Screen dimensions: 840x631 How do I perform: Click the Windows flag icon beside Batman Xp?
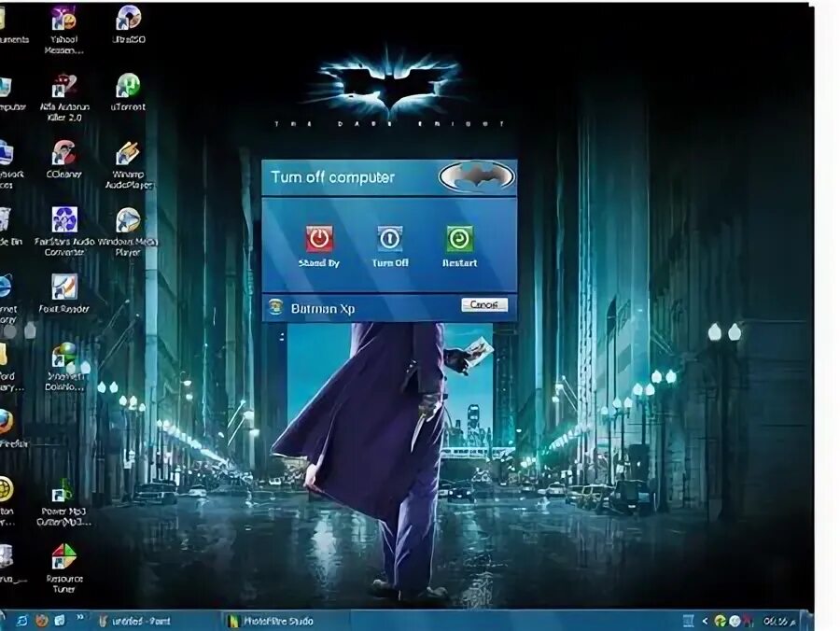[x=275, y=307]
